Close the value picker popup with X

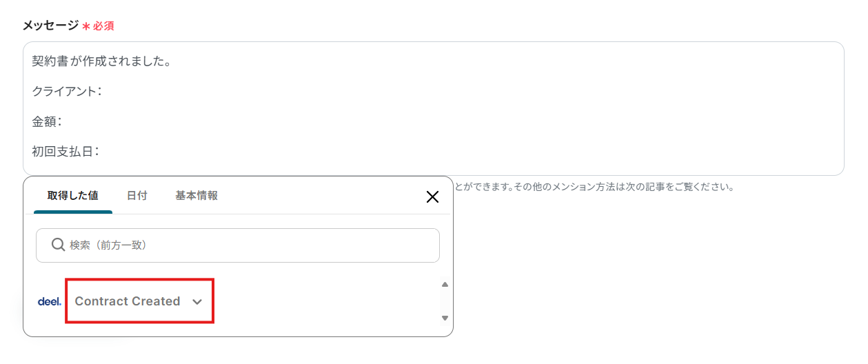click(x=432, y=197)
